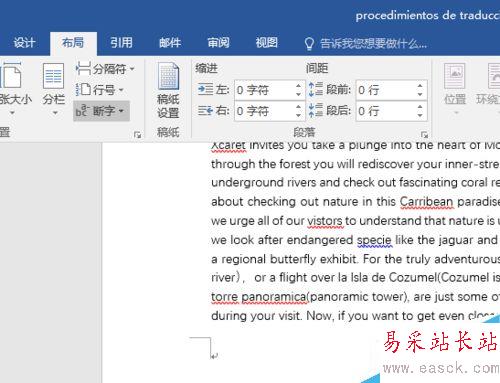Open the 引用 ribbon tab
The image size is (500, 383).
point(121,43)
